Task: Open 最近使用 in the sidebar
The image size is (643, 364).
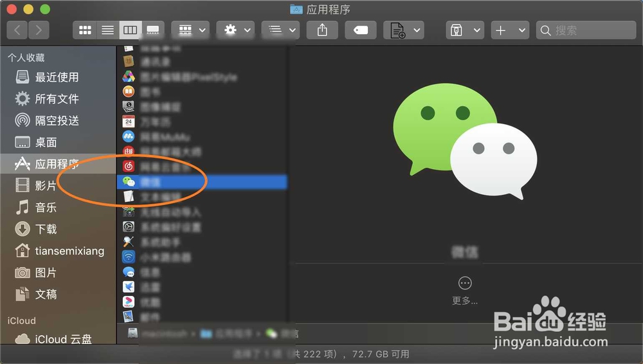Action: click(x=58, y=77)
